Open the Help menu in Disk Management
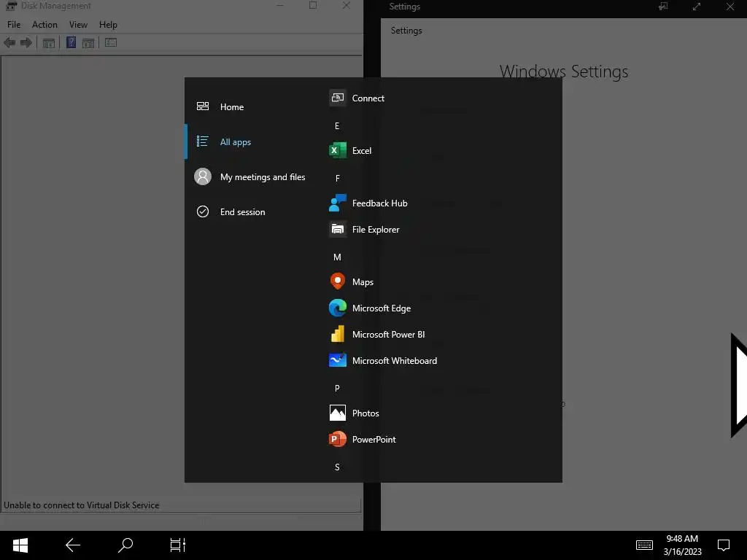This screenshot has height=560, width=747. click(x=108, y=24)
